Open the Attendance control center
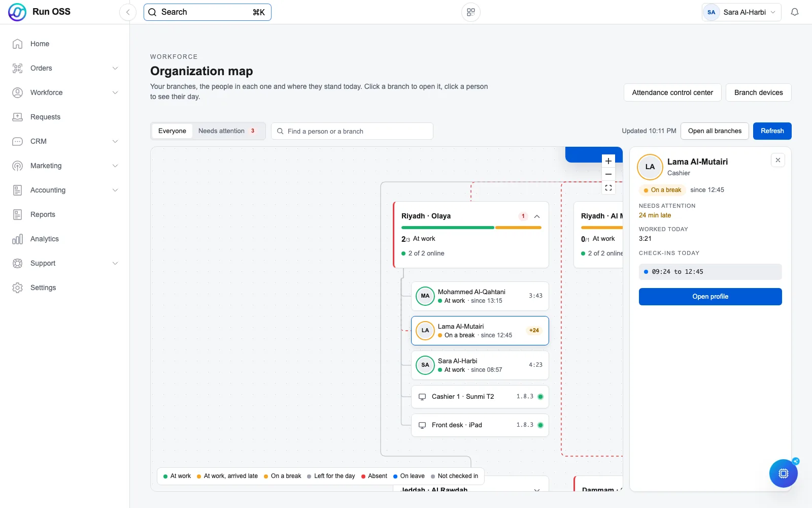Image resolution: width=812 pixels, height=508 pixels. click(672, 92)
